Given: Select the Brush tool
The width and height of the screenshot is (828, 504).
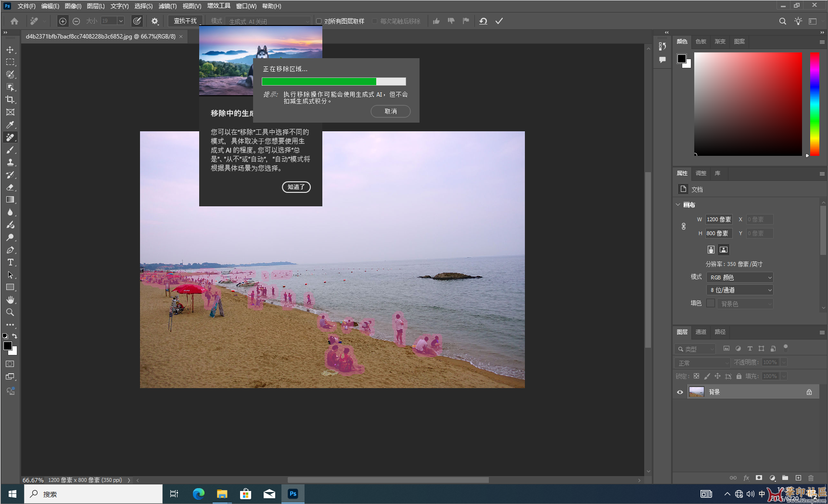Looking at the screenshot, I should pos(10,150).
